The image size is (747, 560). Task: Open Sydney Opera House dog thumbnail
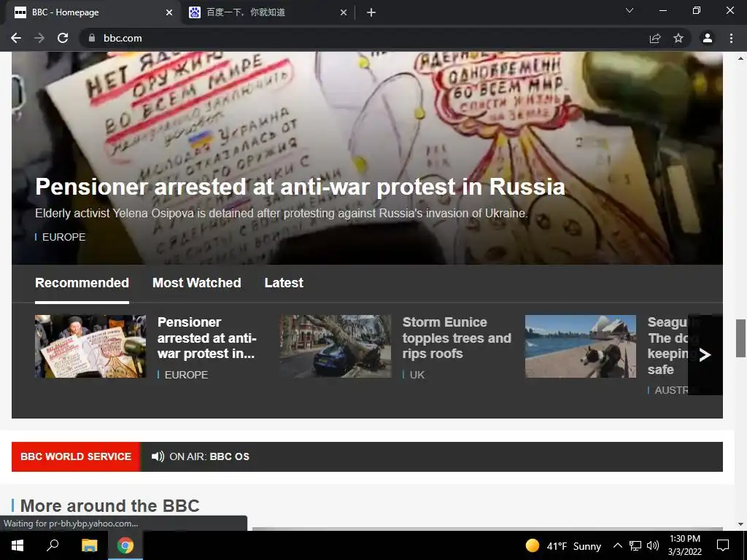pos(580,346)
